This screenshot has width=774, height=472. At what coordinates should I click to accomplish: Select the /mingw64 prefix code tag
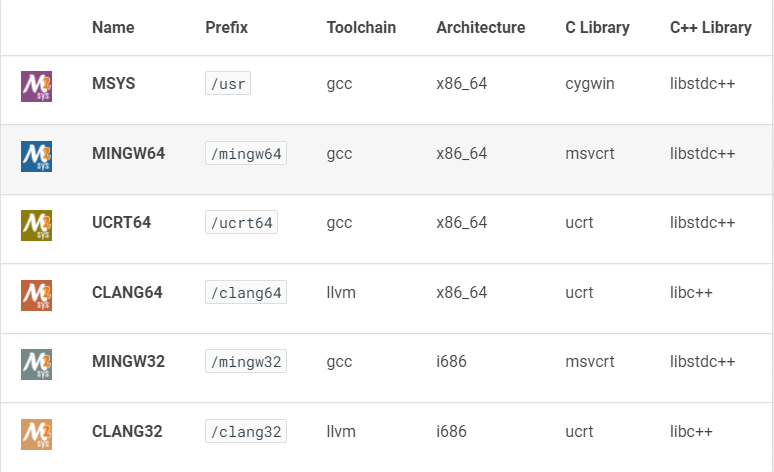click(246, 154)
